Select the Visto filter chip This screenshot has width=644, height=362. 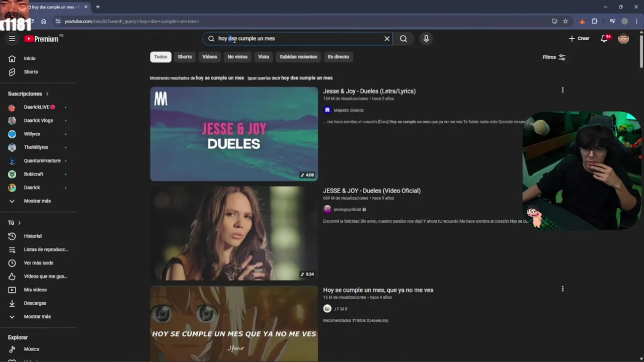tap(264, 57)
